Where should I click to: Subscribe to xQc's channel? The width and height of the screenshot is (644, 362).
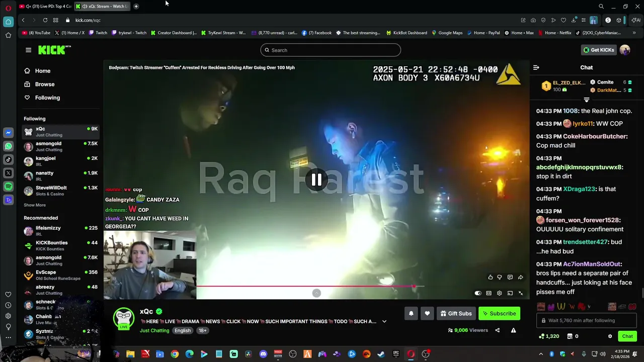(499, 313)
